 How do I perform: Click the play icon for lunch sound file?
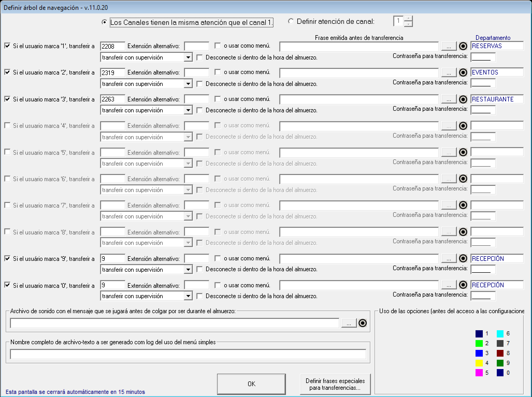362,323
